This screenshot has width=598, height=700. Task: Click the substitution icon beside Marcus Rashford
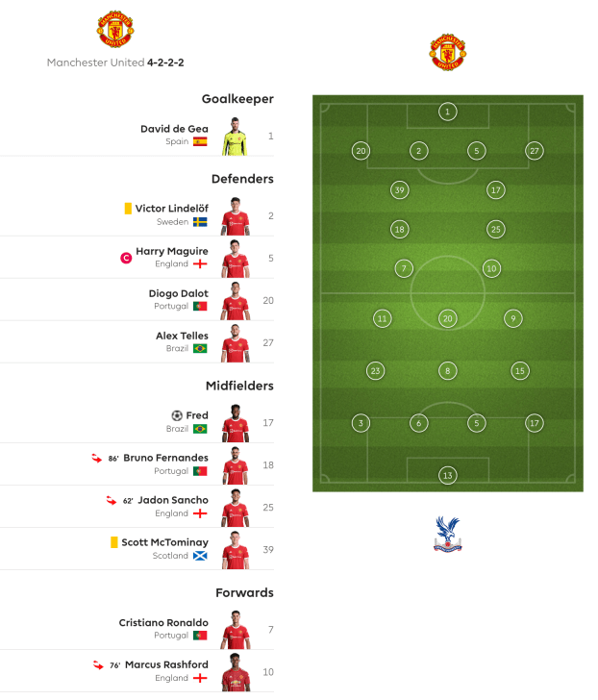(x=96, y=665)
